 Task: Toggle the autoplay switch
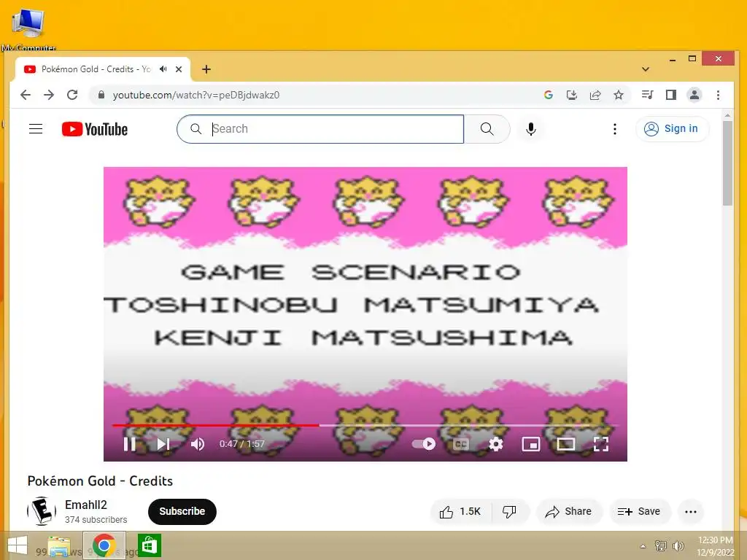(x=424, y=444)
